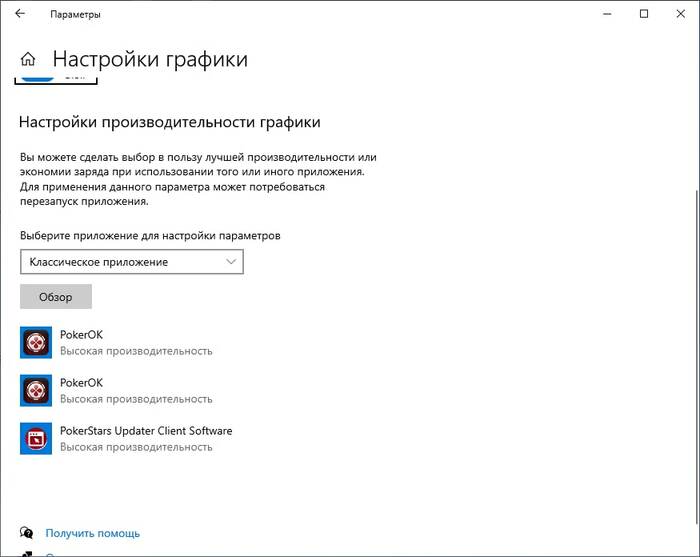Click the "Настройки производительности графики" heading
Image resolution: width=700 pixels, height=557 pixels.
point(170,122)
